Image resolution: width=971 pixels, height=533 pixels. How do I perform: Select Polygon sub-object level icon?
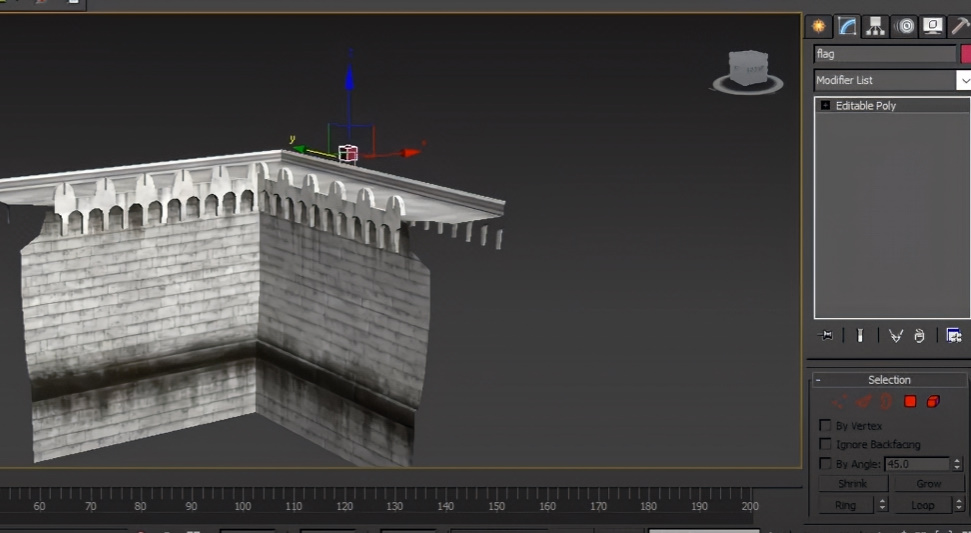tap(910, 402)
